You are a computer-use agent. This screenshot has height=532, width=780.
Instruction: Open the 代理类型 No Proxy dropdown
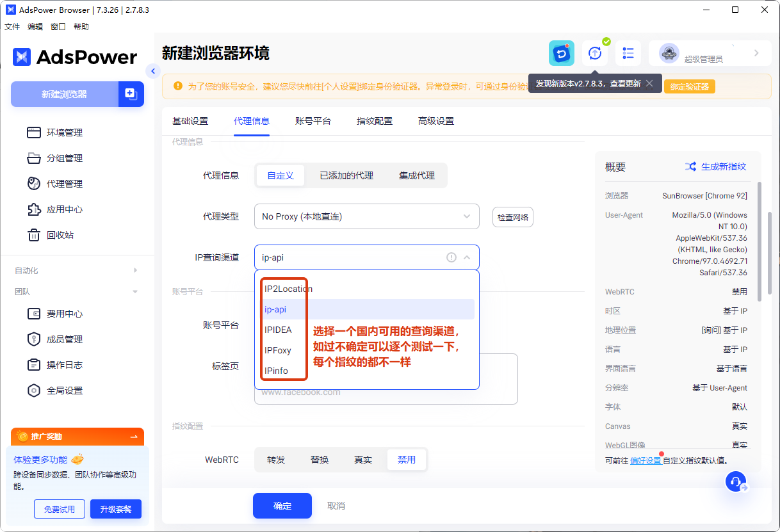click(367, 216)
